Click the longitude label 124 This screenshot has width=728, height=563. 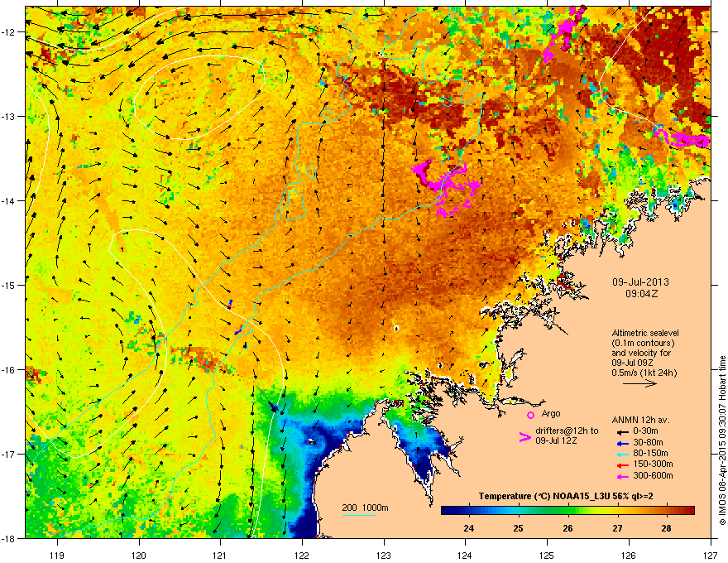465,555
